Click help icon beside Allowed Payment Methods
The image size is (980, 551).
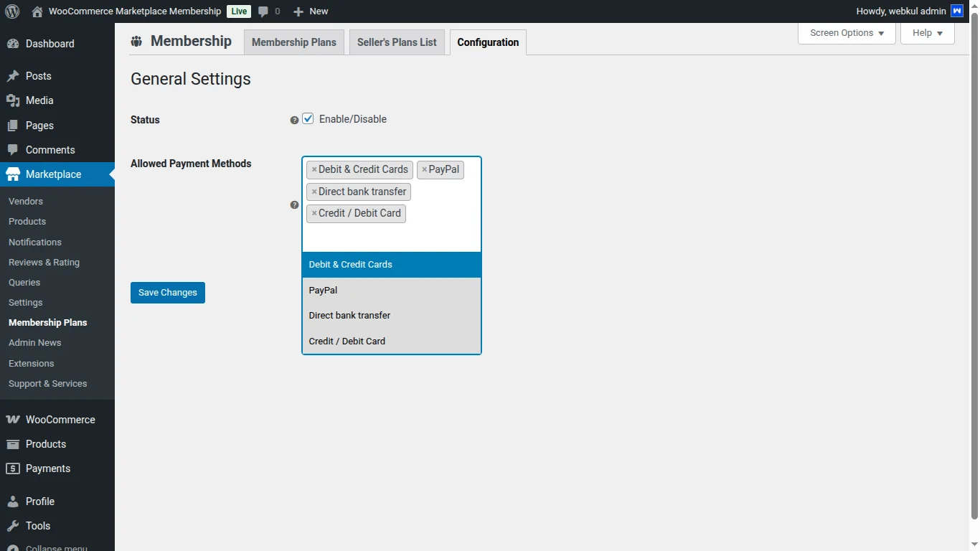click(294, 205)
